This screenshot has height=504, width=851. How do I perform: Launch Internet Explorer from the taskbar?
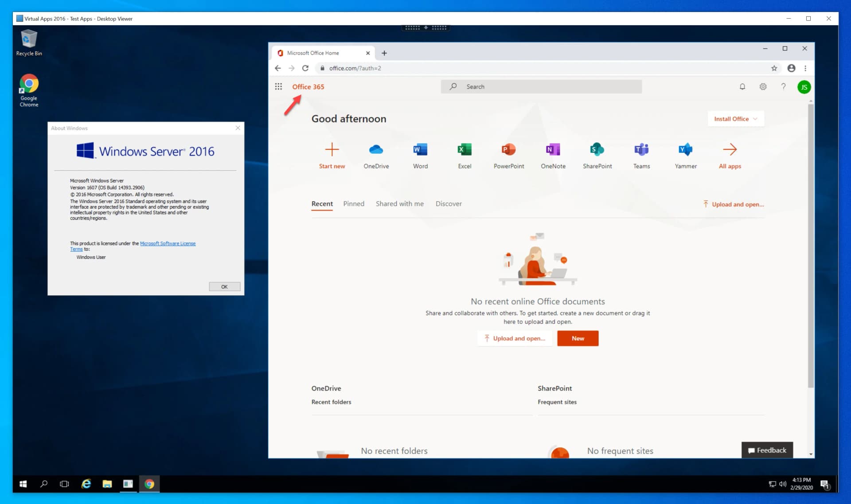tap(86, 484)
